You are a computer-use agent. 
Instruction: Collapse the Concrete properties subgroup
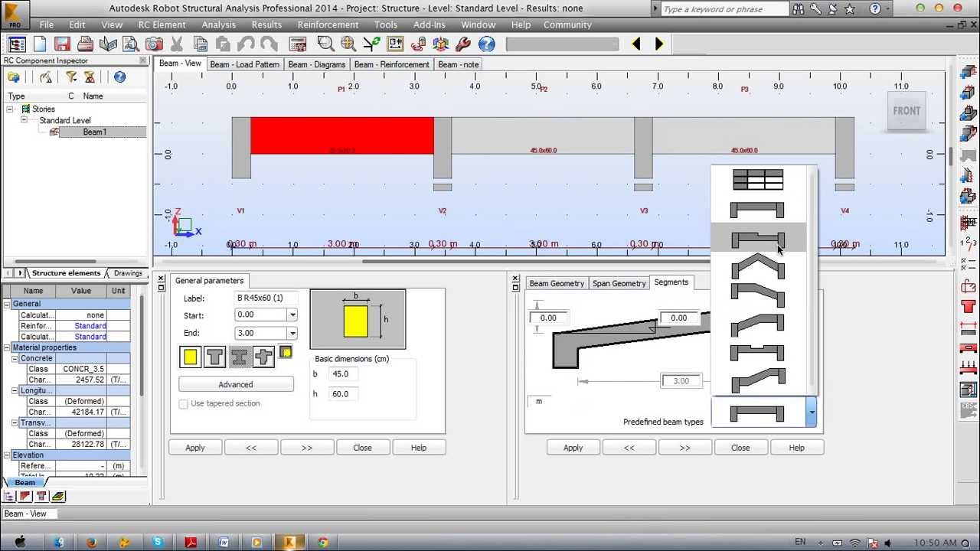tap(15, 358)
